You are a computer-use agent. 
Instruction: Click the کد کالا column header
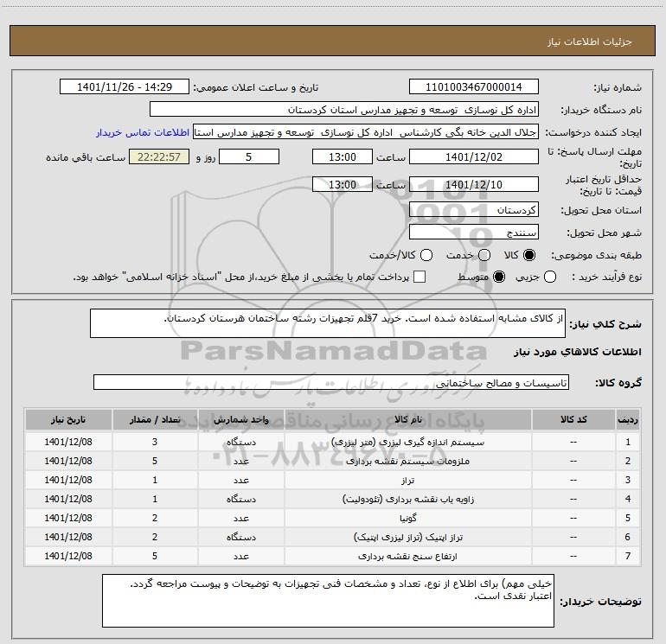click(x=573, y=420)
